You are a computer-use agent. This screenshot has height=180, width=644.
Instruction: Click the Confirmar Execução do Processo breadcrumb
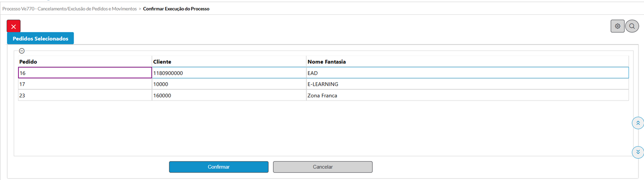tap(176, 9)
